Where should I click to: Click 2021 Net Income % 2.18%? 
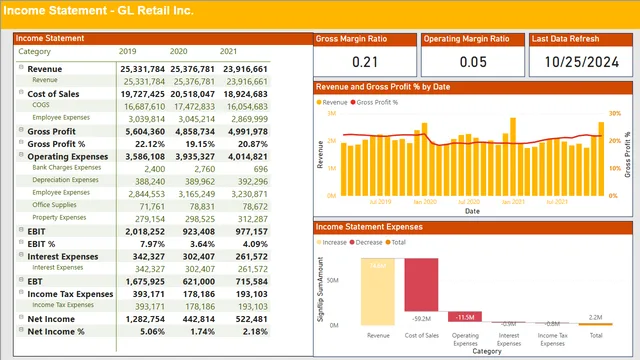[255, 331]
